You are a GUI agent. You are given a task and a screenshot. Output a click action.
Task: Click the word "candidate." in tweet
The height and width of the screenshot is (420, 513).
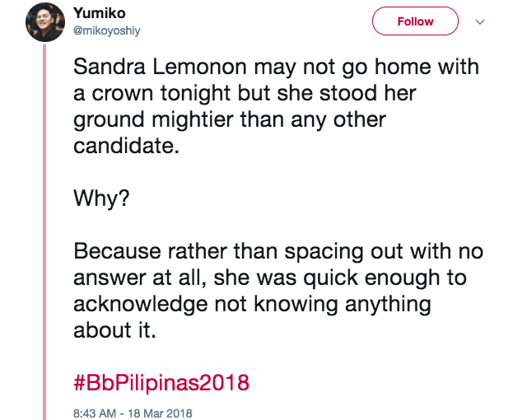click(126, 146)
